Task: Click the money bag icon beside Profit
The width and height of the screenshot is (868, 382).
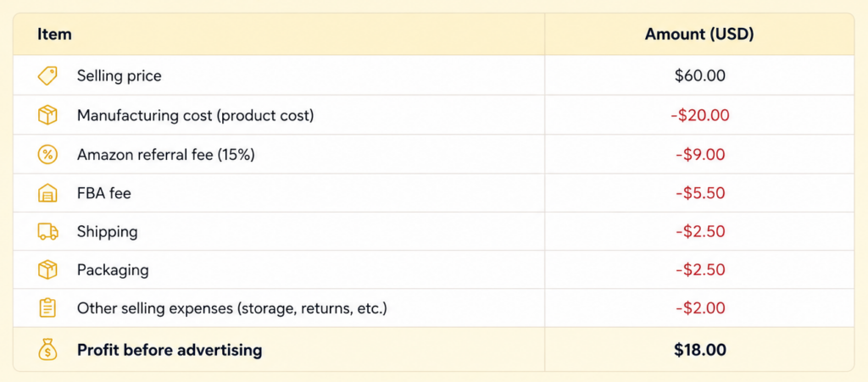Action: pyautogui.click(x=47, y=350)
